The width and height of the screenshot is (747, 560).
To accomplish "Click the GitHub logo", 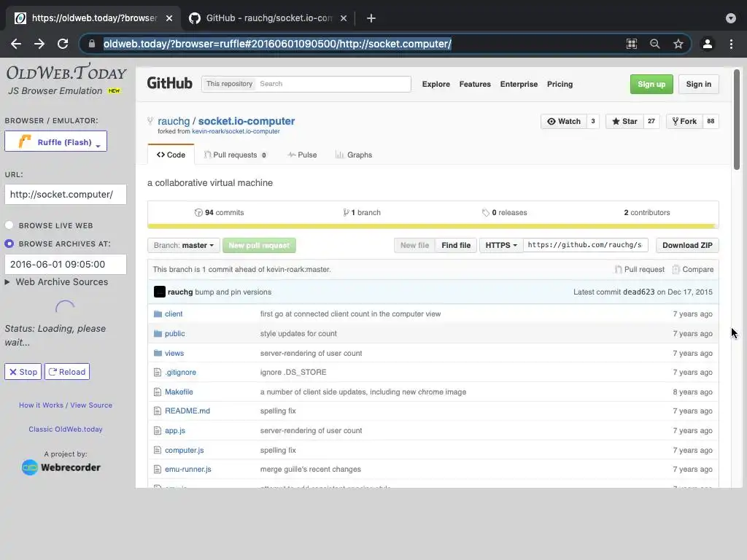I will tap(169, 83).
